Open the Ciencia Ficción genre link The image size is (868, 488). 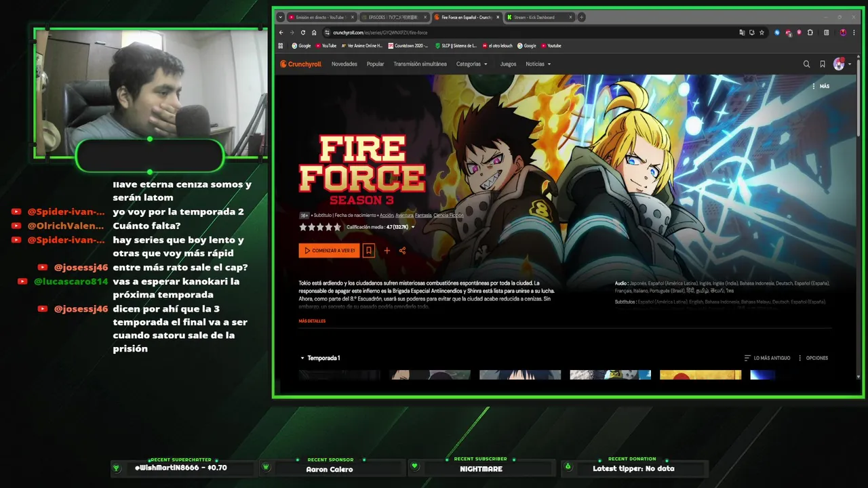[448, 216]
